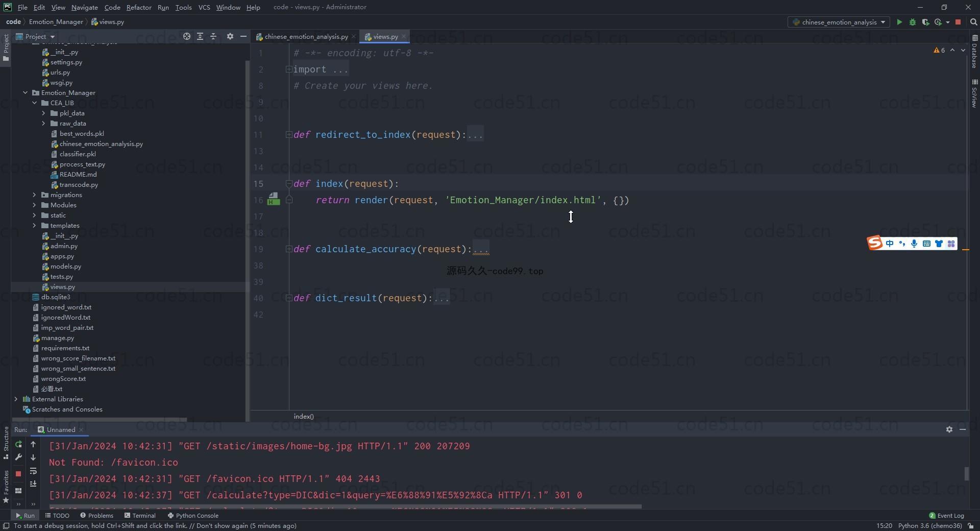Viewport: 980px width, 531px height.
Task: Toggle scroll to end of console
Action: pyautogui.click(x=33, y=484)
